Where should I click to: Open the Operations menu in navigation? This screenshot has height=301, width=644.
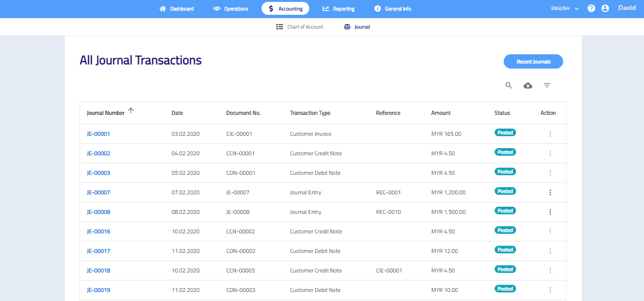coord(231,9)
